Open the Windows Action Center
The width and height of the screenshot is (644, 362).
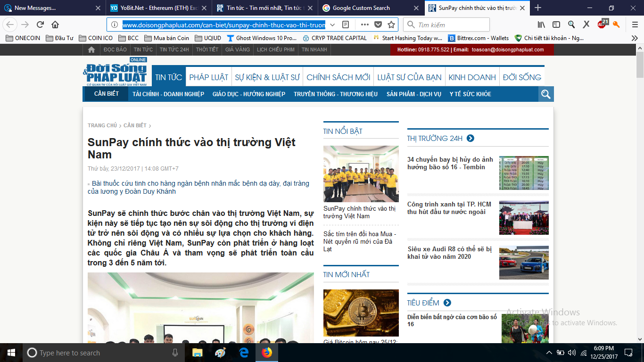coord(628,353)
